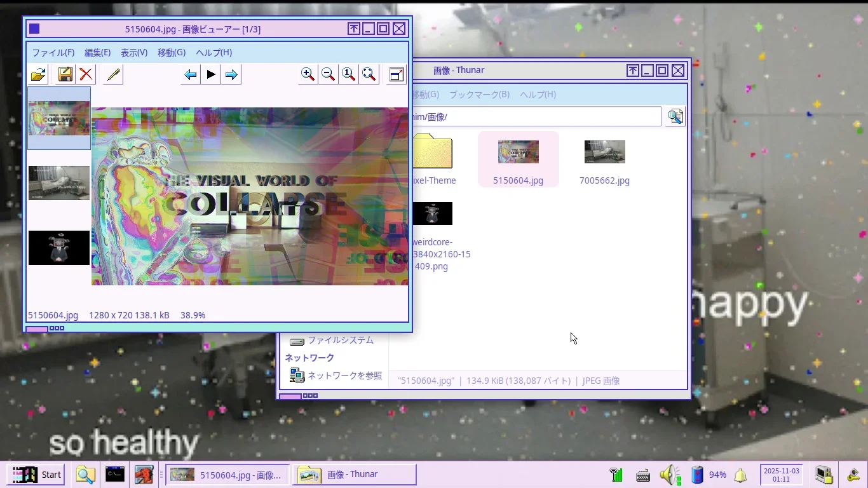Viewport: 868px width, 488px height.
Task: Save the image with floppy disk icon
Action: [65, 75]
